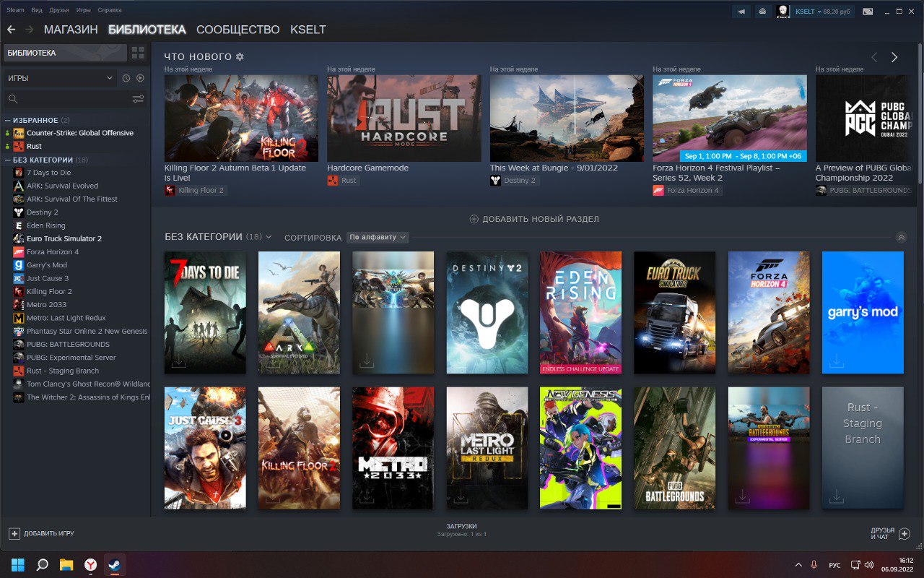This screenshot has width=924, height=578.
Task: Click the add new section plus icon
Action: click(x=474, y=219)
